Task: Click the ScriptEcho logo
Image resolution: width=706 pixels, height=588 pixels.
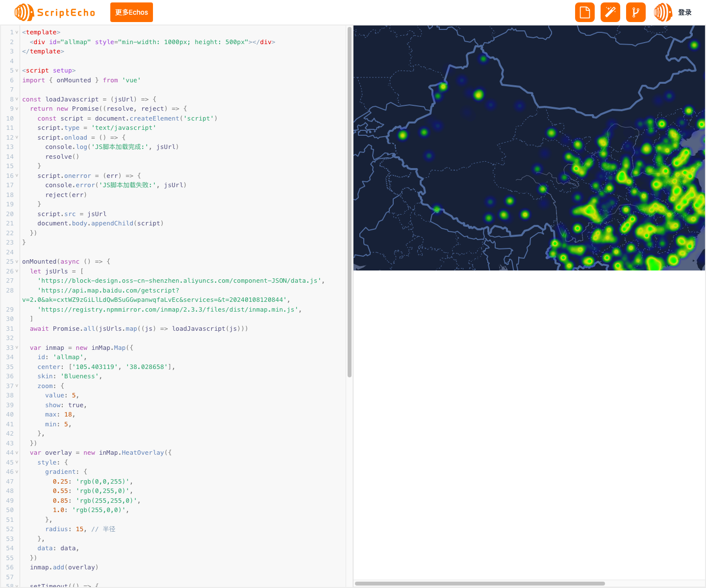Action: coord(55,12)
